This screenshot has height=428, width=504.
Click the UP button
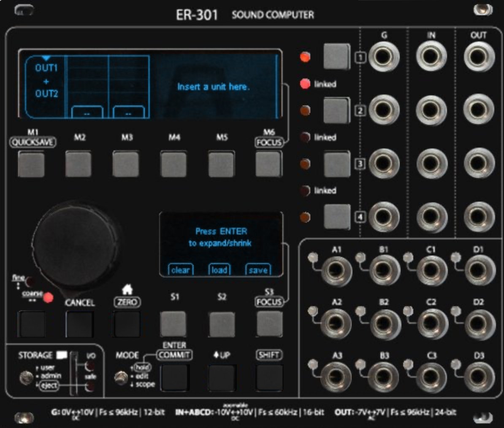click(x=222, y=377)
